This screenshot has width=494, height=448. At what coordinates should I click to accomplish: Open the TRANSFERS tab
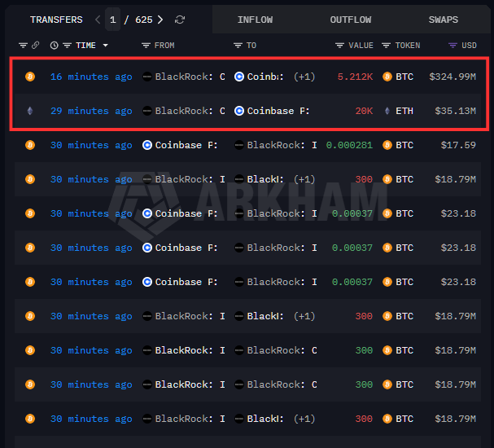[x=56, y=20]
